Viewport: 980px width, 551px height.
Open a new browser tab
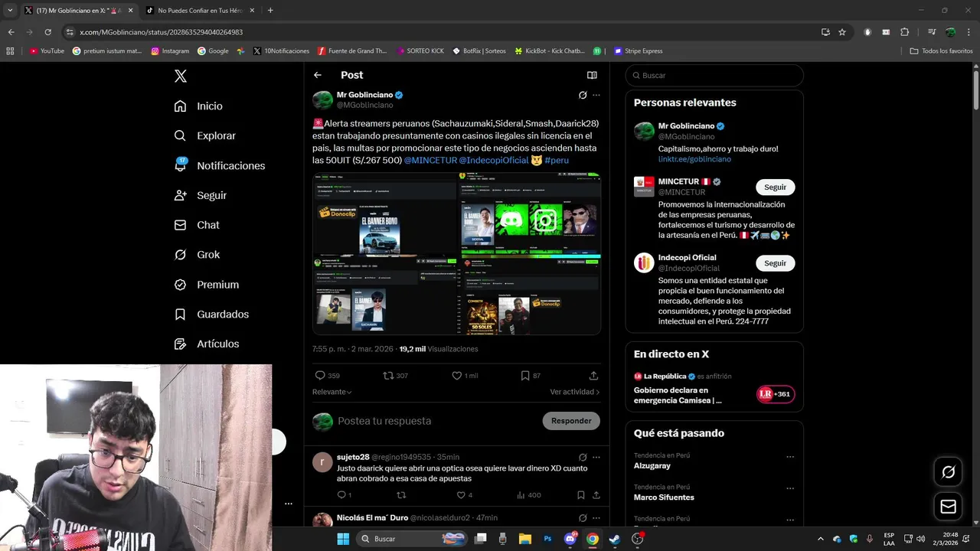tap(270, 11)
